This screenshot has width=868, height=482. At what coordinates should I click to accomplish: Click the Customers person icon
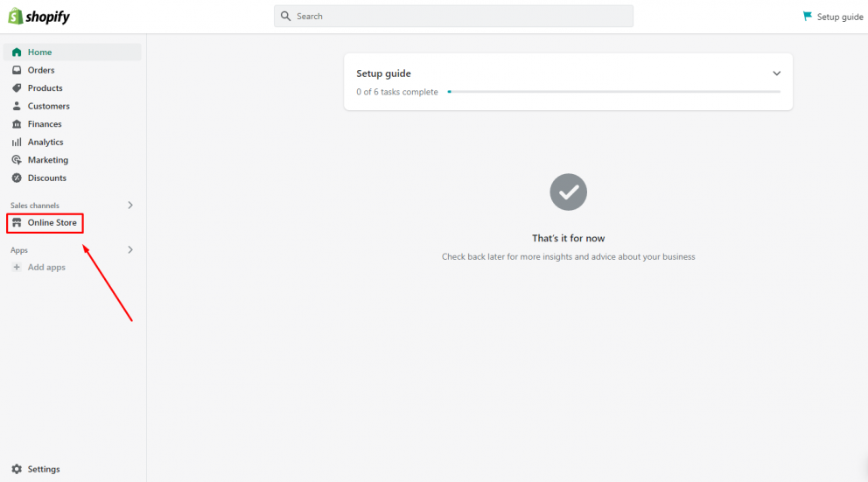[17, 106]
